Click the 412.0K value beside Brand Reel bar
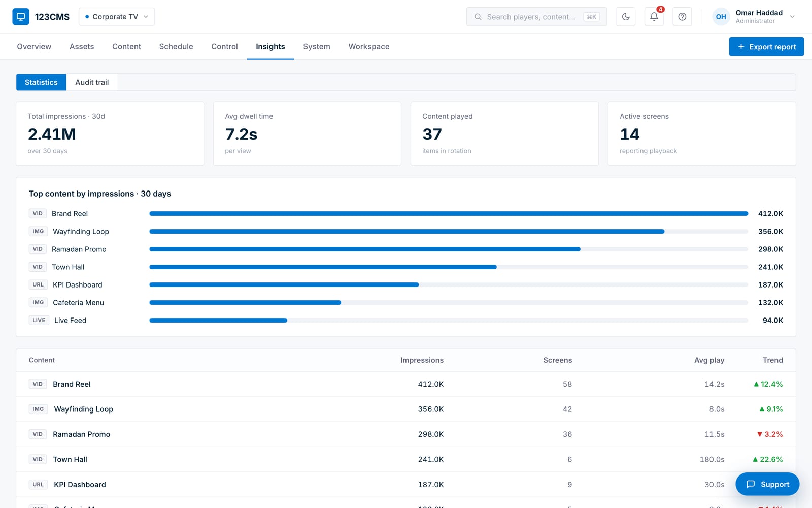Image resolution: width=812 pixels, height=508 pixels. [x=770, y=214]
